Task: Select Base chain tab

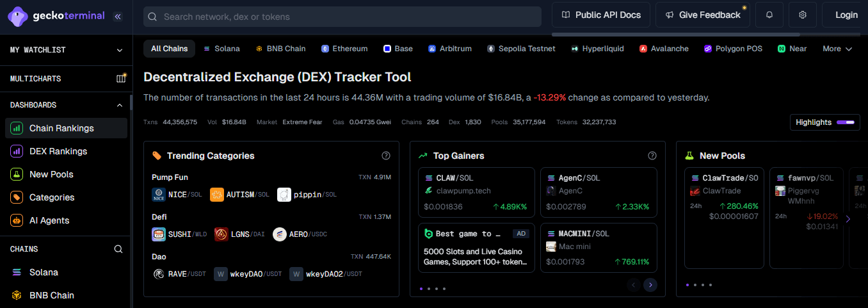Action: [x=398, y=49]
